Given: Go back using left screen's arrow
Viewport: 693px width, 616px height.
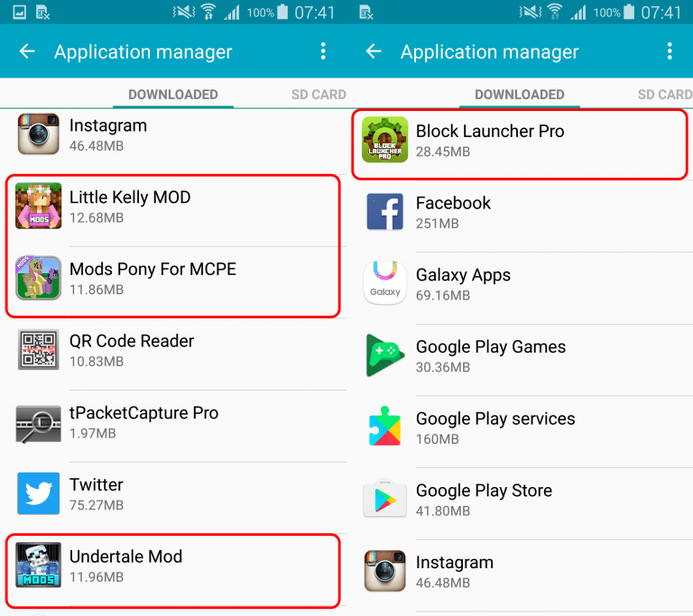Looking at the screenshot, I should pyautogui.click(x=27, y=51).
